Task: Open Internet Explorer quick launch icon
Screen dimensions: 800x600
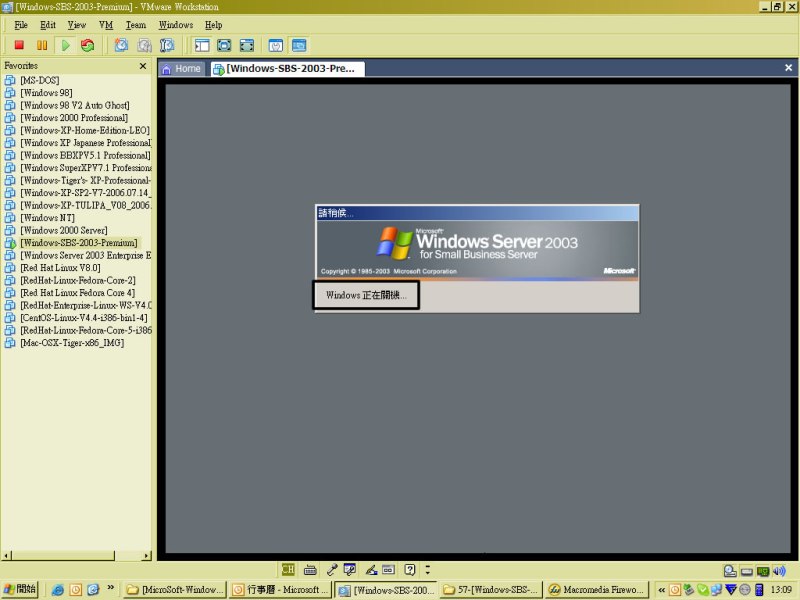Action: click(58, 590)
